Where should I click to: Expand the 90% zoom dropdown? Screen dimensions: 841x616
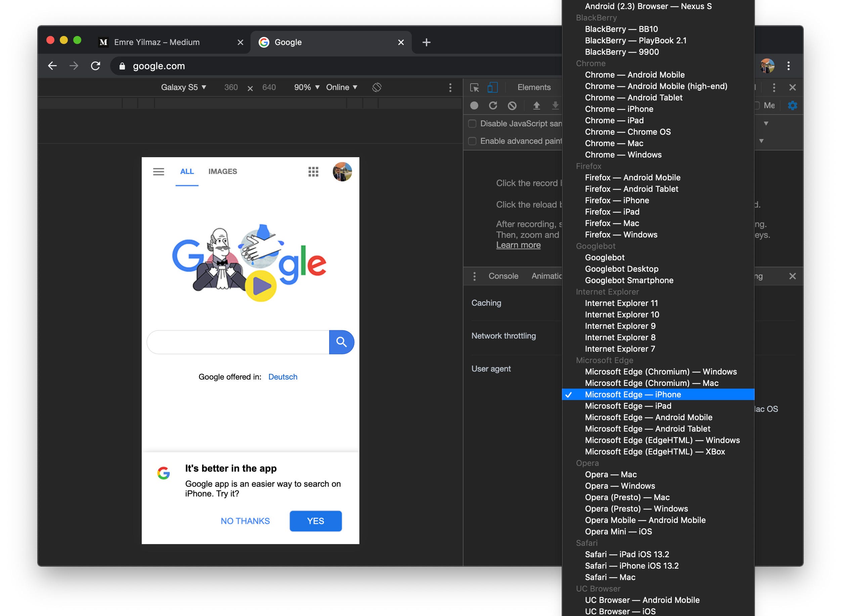tap(306, 87)
